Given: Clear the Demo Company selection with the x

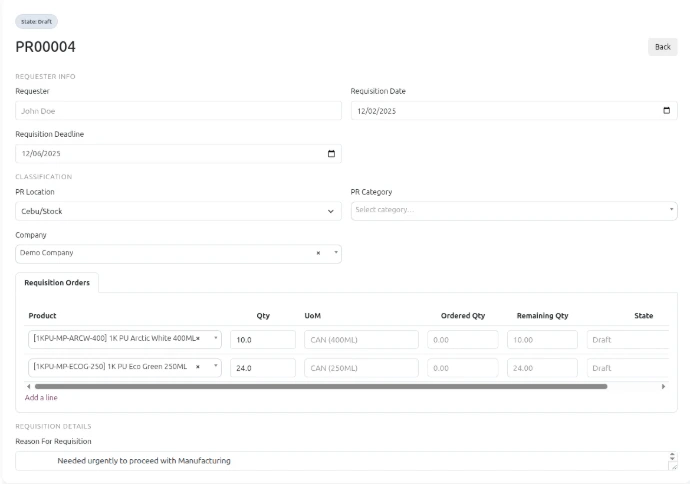Looking at the screenshot, I should coord(319,253).
